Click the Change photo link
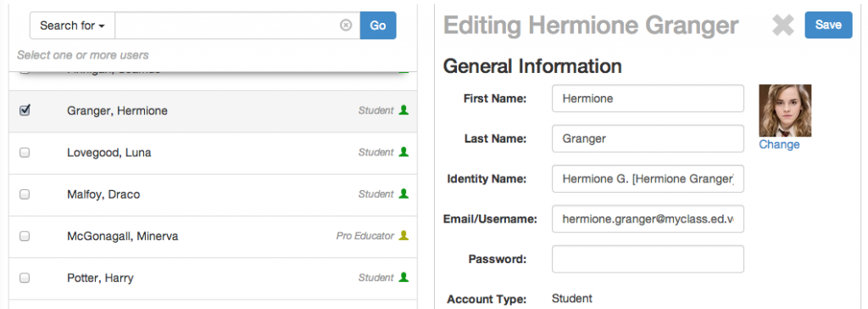Screen dimensions: 868x309 pyautogui.click(x=779, y=145)
